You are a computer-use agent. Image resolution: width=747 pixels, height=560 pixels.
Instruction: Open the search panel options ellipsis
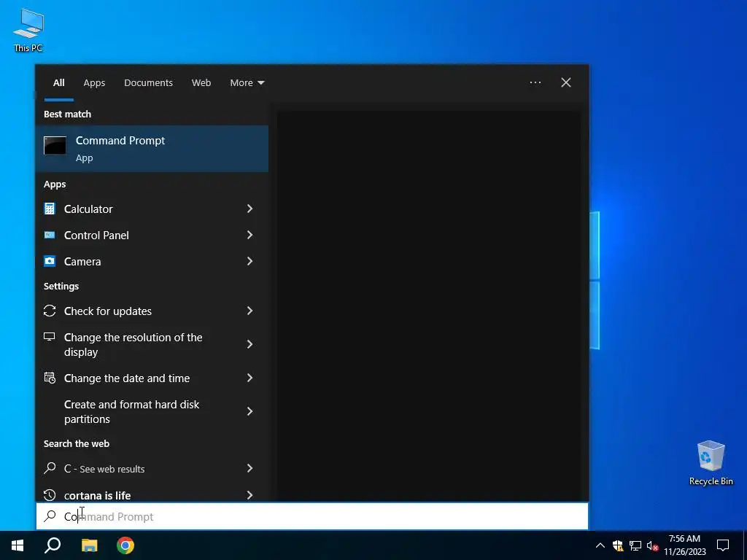click(535, 82)
